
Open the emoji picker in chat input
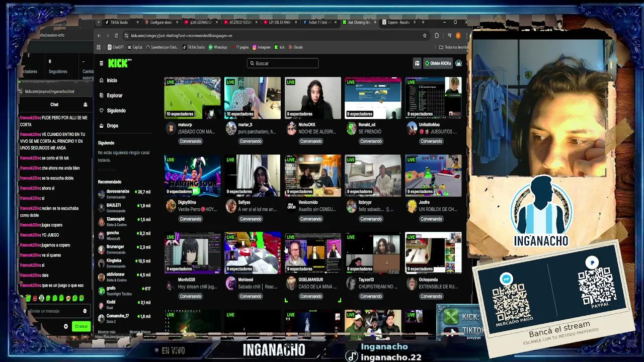pyautogui.click(x=85, y=311)
